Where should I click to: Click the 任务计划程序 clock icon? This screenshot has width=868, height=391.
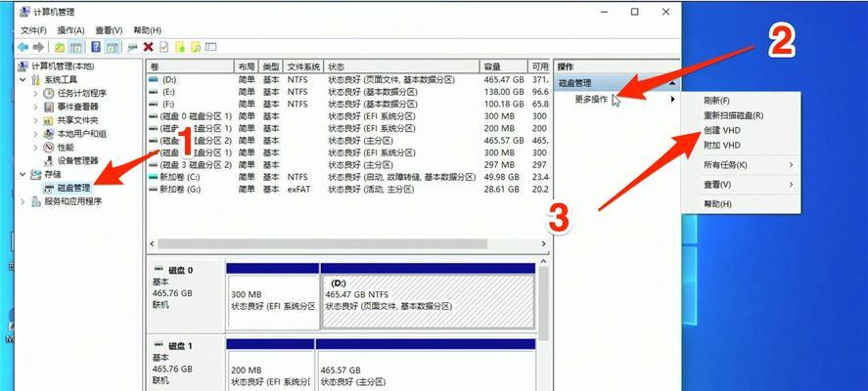point(49,93)
